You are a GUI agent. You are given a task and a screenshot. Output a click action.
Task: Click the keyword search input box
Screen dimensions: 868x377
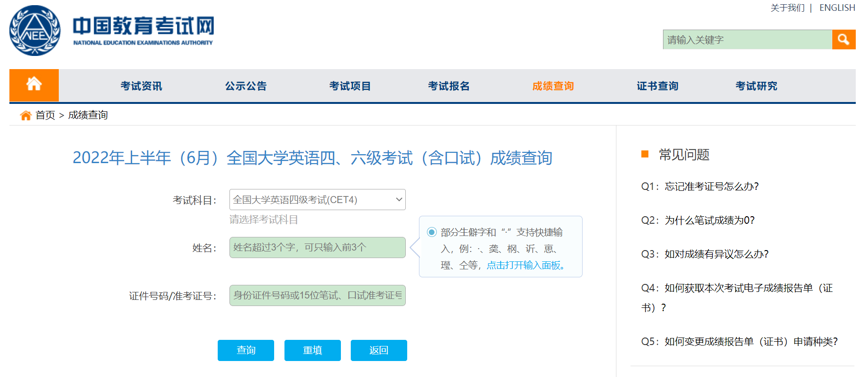click(747, 39)
